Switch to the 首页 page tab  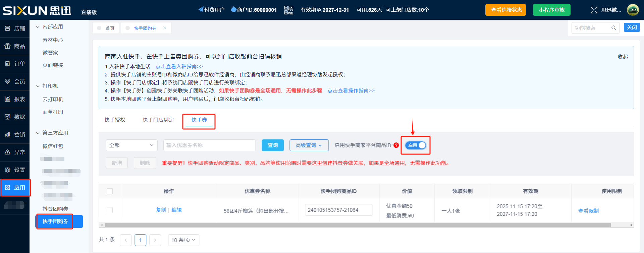point(106,28)
